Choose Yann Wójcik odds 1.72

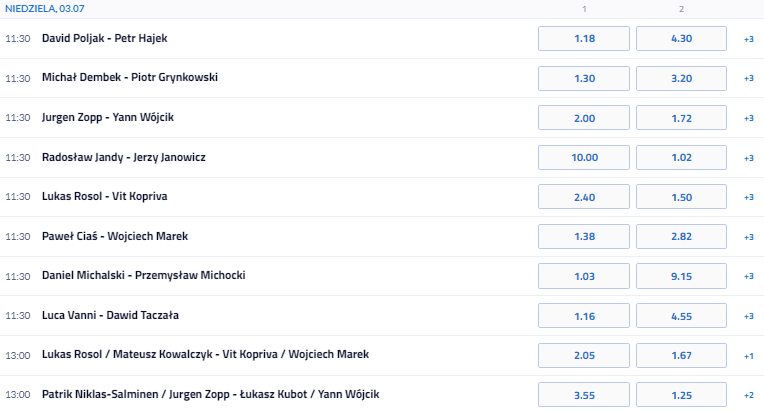pyautogui.click(x=682, y=118)
